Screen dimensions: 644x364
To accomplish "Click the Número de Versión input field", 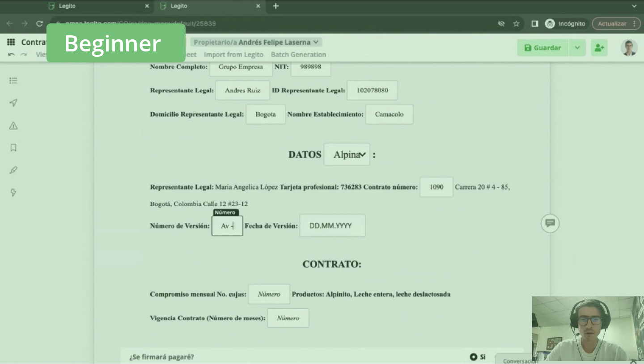I will pyautogui.click(x=227, y=226).
